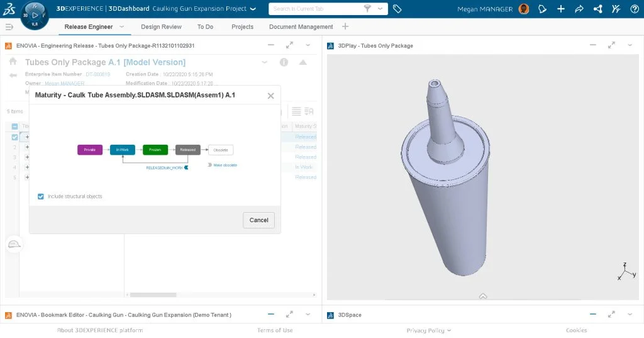The height and width of the screenshot is (338, 644).
Task: Select the green Frozen maturity state
Action: coord(155,150)
